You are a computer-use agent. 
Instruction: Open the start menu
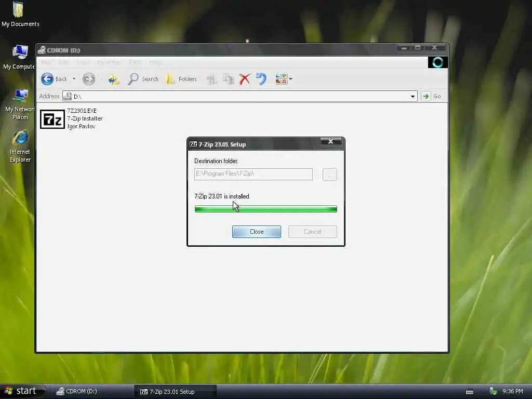pyautogui.click(x=22, y=391)
